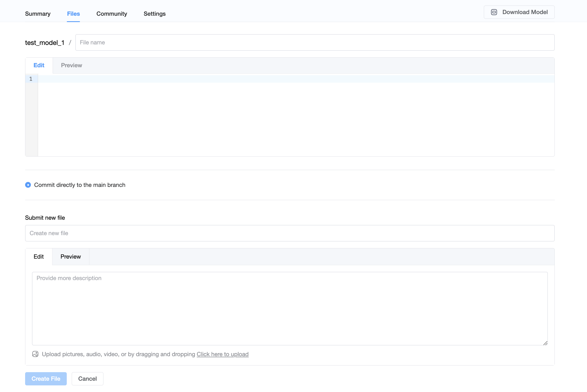Screen dimensions: 587x392
Task: Show description Preview tab
Action: tap(71, 257)
